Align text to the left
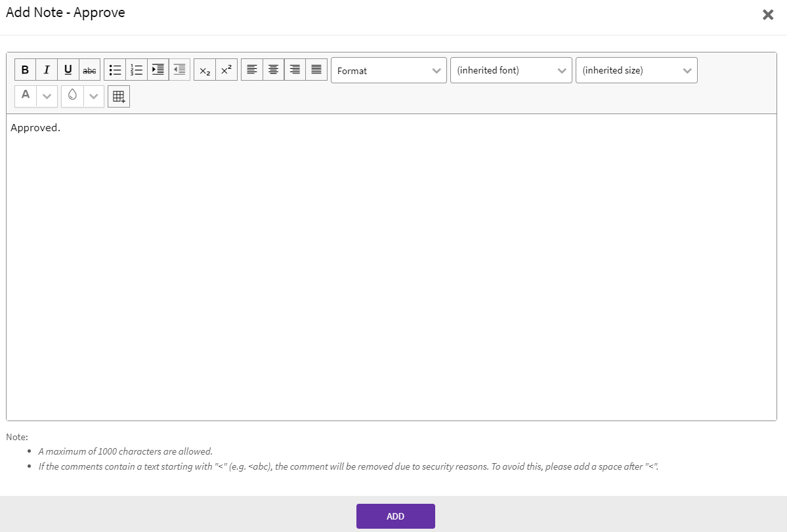 (252, 70)
